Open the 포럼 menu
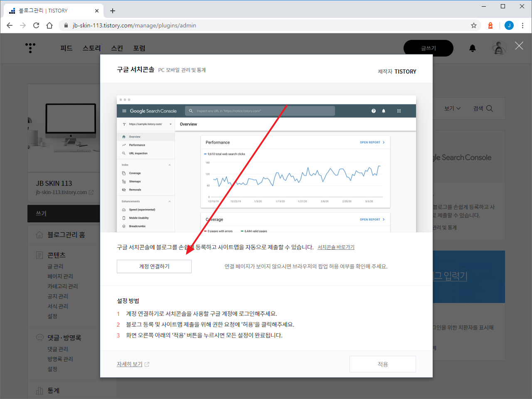Image resolution: width=532 pixels, height=399 pixels. [139, 48]
